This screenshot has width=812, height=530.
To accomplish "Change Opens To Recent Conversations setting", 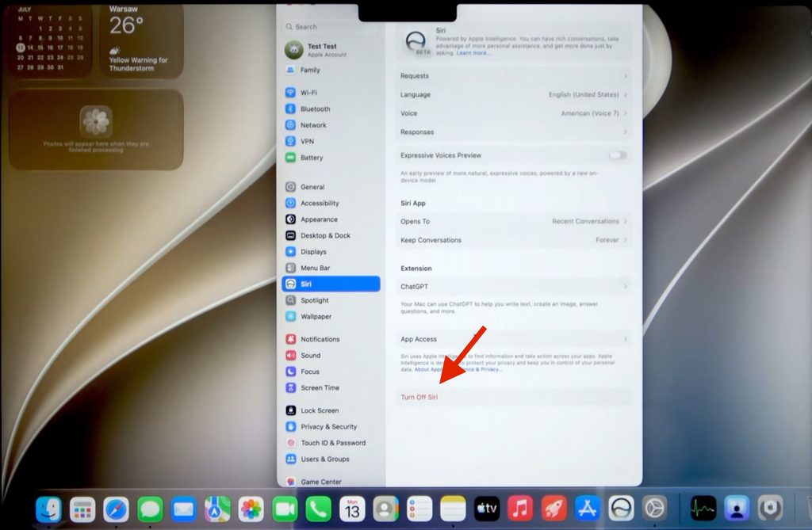I will click(514, 221).
